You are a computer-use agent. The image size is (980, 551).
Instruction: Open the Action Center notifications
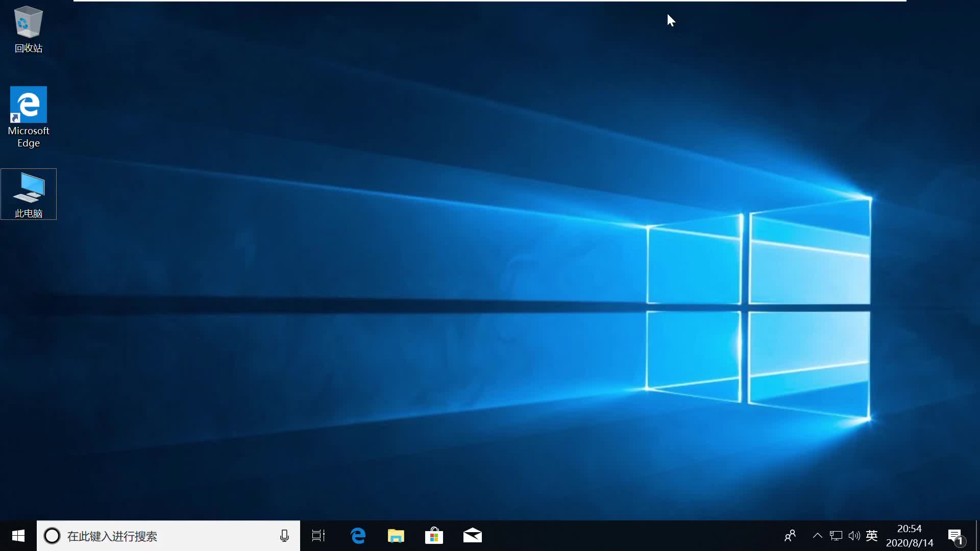[x=955, y=536]
